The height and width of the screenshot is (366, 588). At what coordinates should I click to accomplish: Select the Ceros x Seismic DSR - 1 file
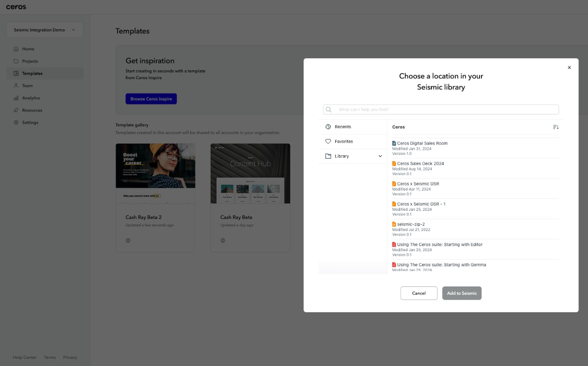pos(476,209)
